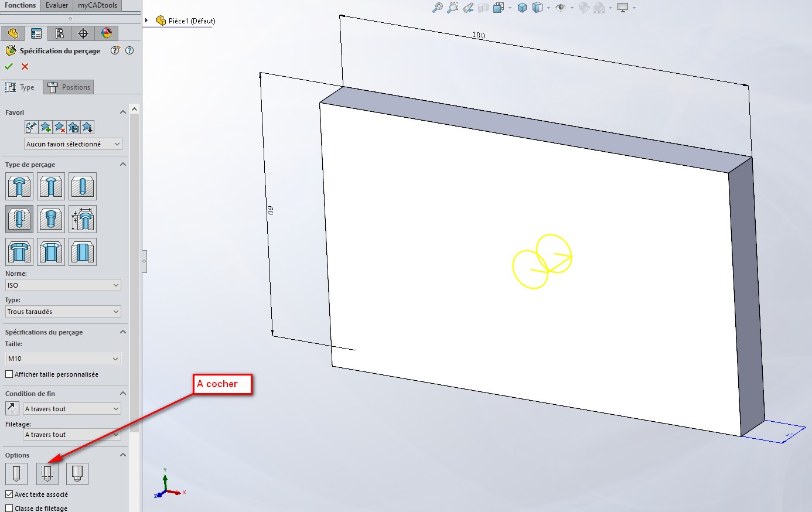Open the Taille M10 dropdown
Image resolution: width=812 pixels, height=512 pixels.
(x=63, y=359)
